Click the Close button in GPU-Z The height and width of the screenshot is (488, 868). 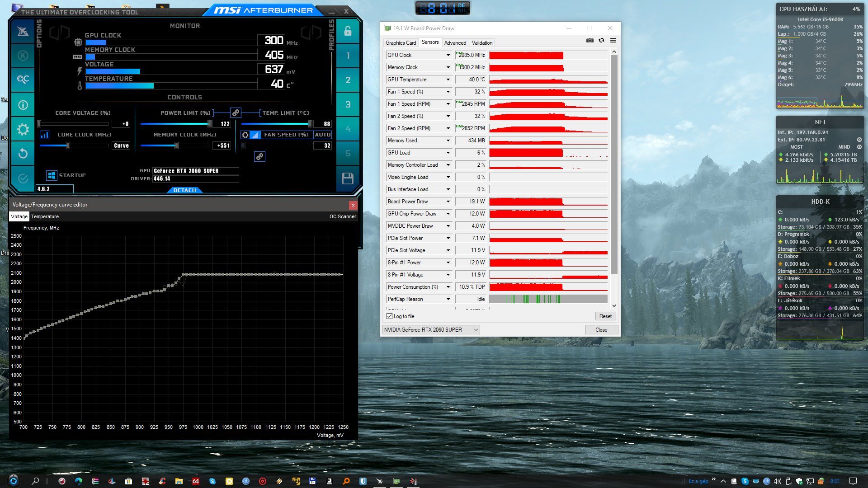pos(601,329)
